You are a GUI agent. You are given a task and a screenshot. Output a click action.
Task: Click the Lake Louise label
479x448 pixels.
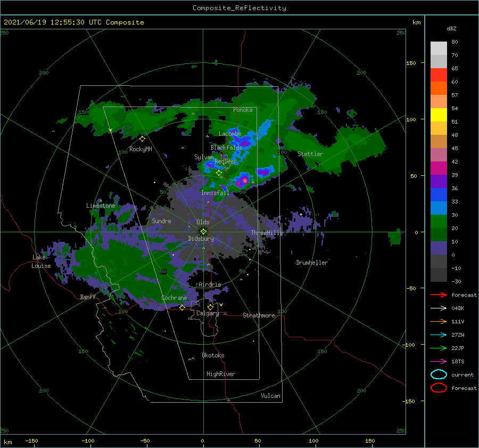coord(41,262)
